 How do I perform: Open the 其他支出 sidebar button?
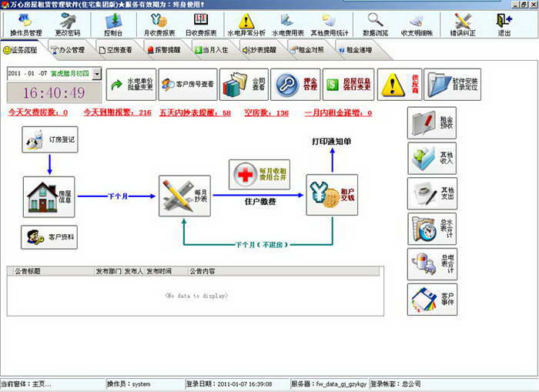coord(432,193)
